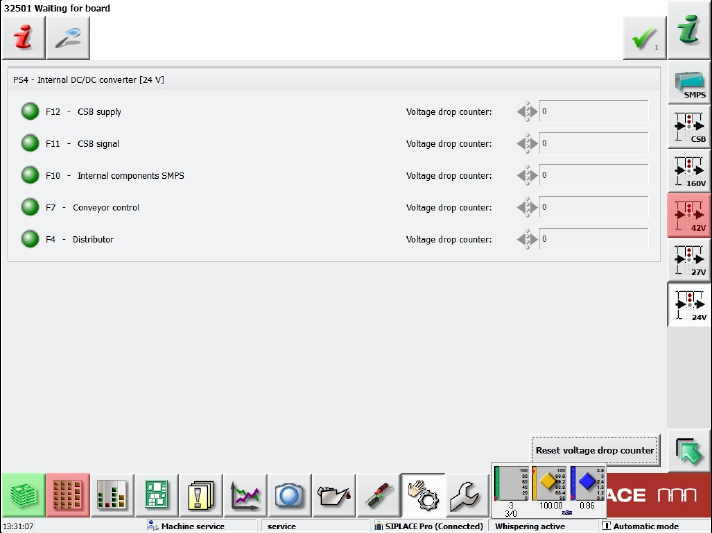Click the F12 CSB supply status LED

point(30,111)
